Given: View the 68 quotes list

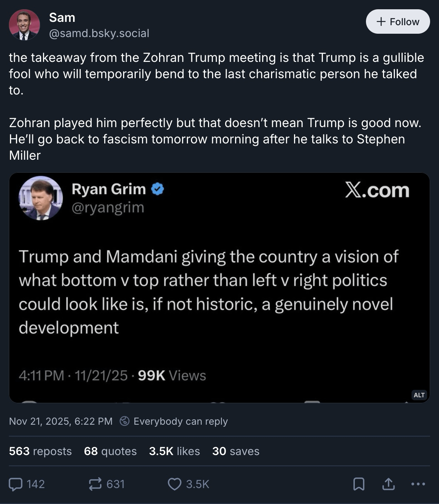Looking at the screenshot, I should coord(110,451).
